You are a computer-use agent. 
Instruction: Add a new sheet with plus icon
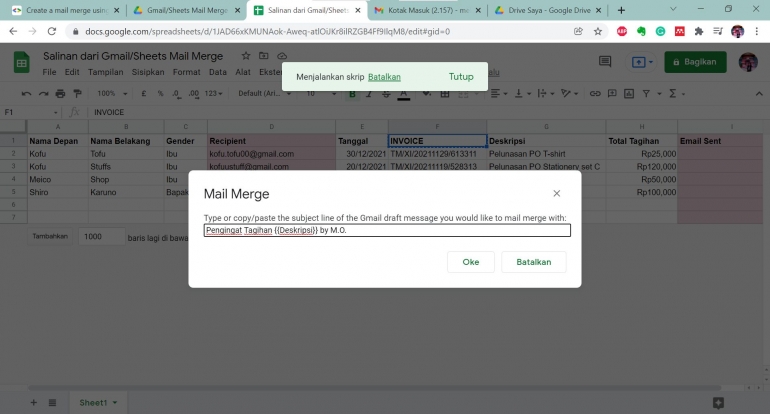coord(33,403)
